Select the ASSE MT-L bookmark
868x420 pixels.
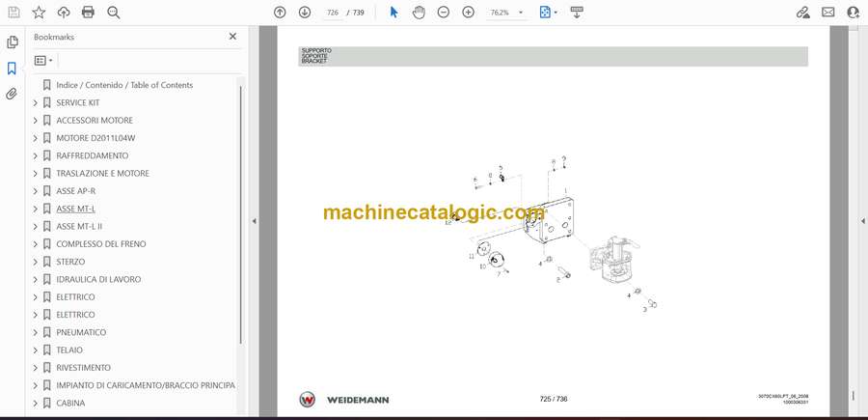[76, 209]
